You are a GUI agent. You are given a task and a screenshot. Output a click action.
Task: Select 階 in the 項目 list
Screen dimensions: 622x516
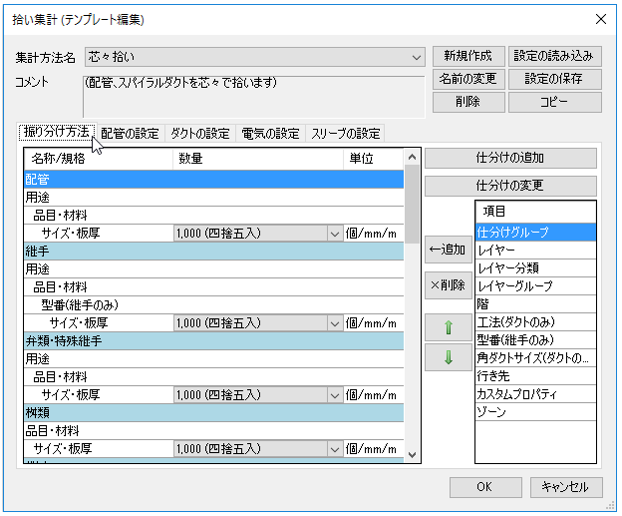click(536, 304)
